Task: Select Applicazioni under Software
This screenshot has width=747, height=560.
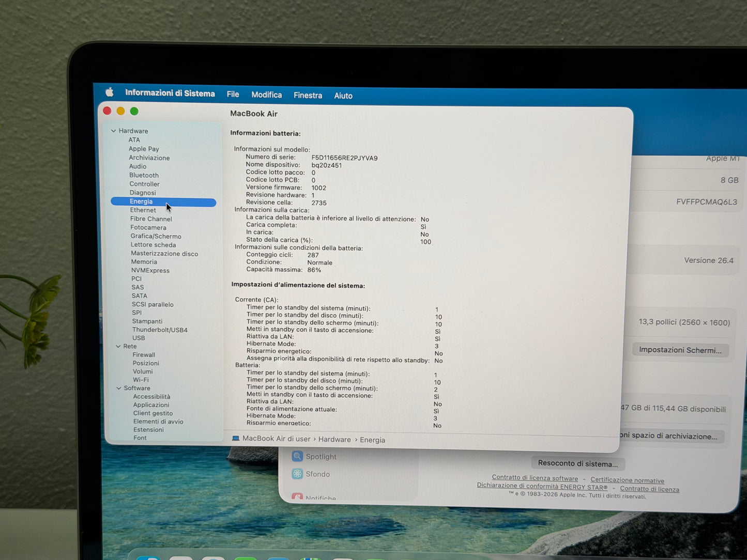Action: pos(151,405)
